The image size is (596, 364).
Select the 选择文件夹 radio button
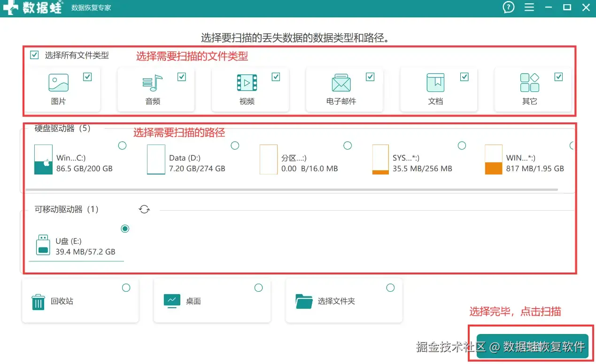point(390,288)
